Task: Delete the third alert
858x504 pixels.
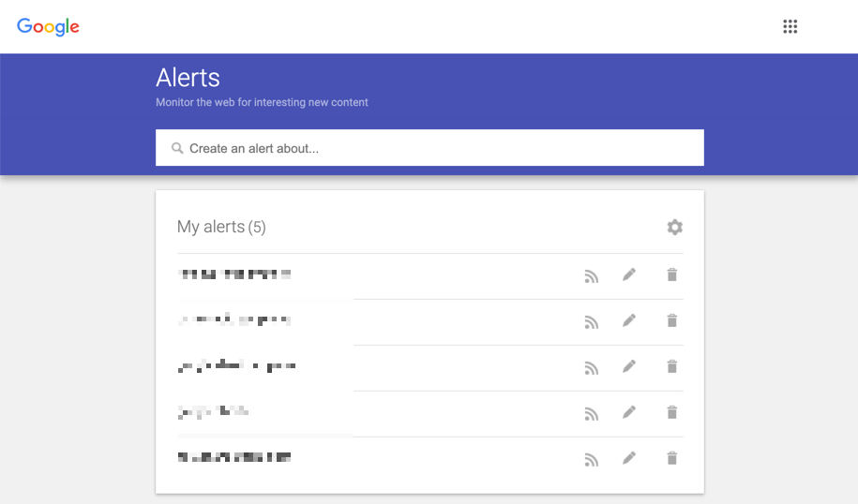Action: [x=671, y=366]
